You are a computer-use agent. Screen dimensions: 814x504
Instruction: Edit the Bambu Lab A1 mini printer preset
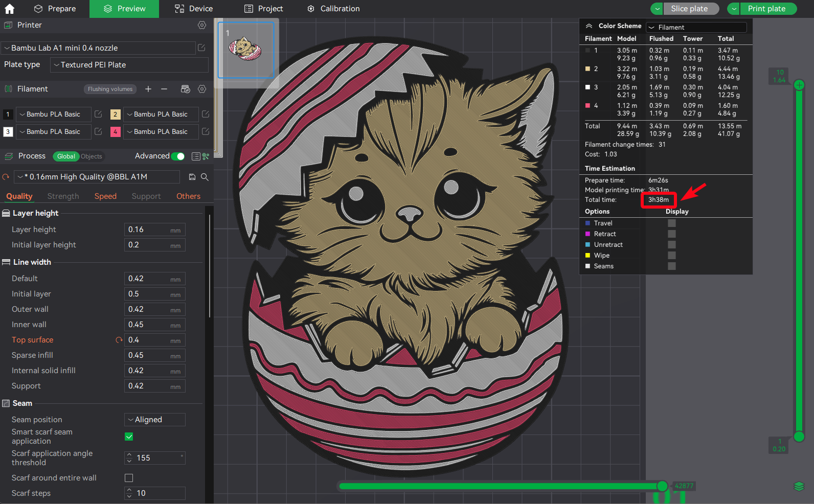tap(201, 48)
